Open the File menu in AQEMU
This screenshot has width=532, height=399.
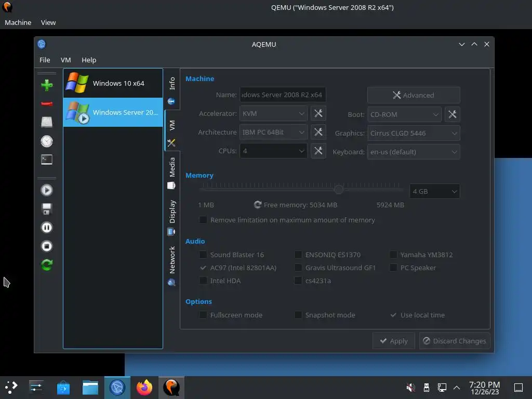pyautogui.click(x=45, y=60)
